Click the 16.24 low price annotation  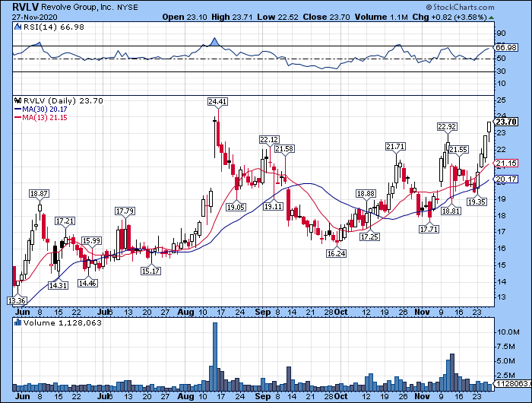pyautogui.click(x=336, y=253)
